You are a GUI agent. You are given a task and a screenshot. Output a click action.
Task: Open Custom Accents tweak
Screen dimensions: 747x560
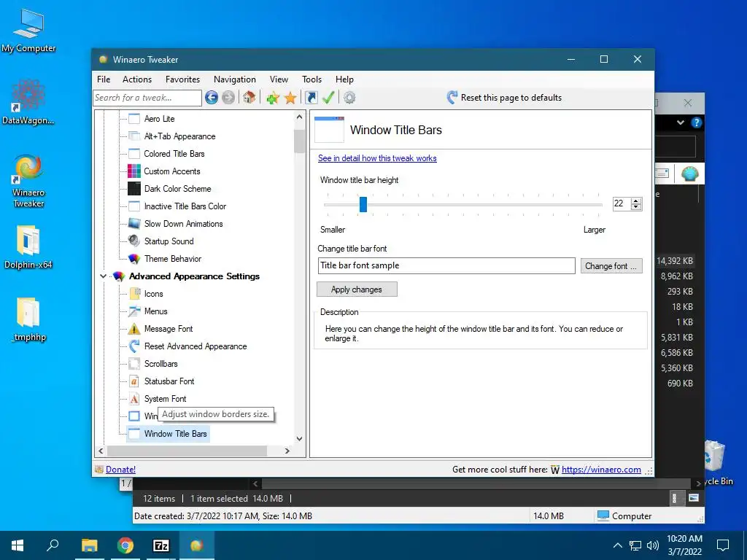(x=172, y=171)
